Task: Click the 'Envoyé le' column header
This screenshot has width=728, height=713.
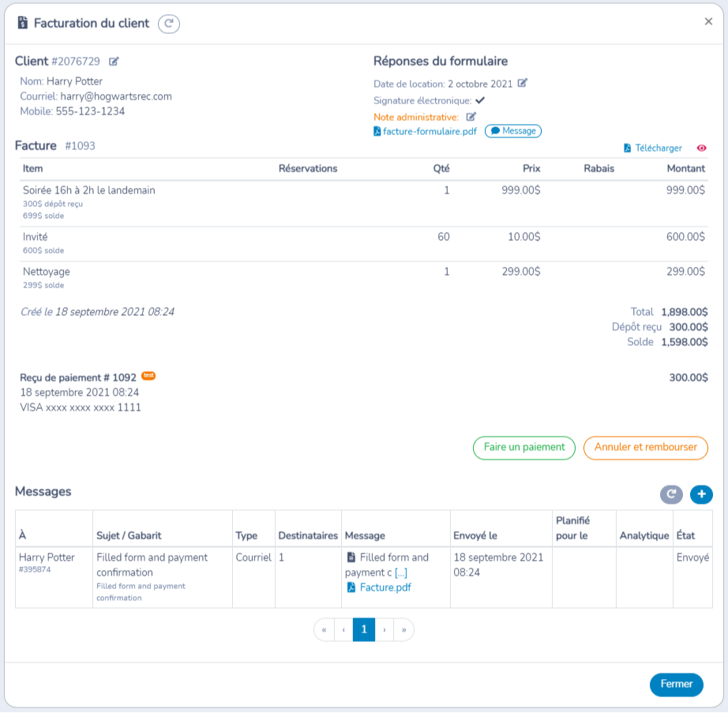Action: pos(475,535)
